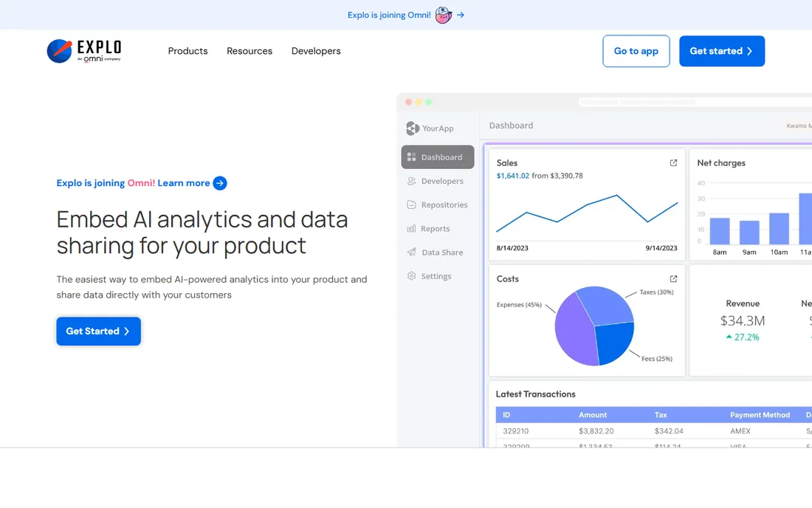Click the Latest Transactions heading

point(535,394)
